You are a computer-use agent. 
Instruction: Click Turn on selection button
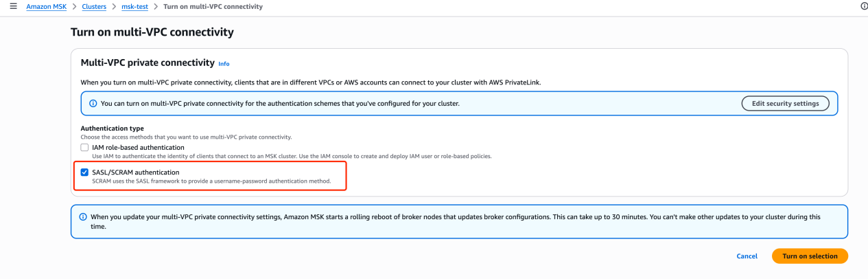pos(810,256)
